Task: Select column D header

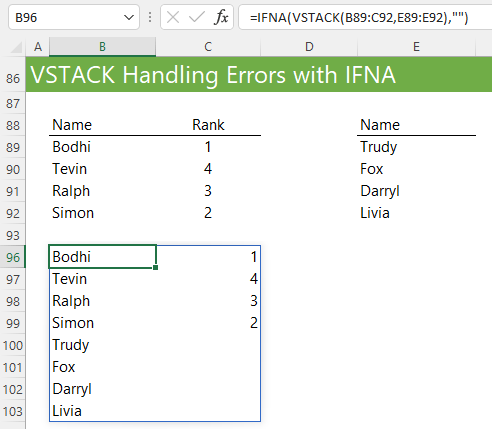Action: click(309, 47)
